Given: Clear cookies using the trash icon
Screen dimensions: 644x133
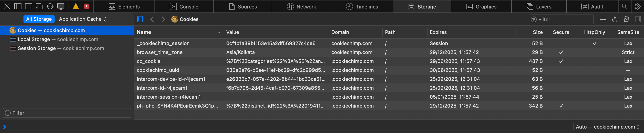Looking at the screenshot, I should 626,19.
